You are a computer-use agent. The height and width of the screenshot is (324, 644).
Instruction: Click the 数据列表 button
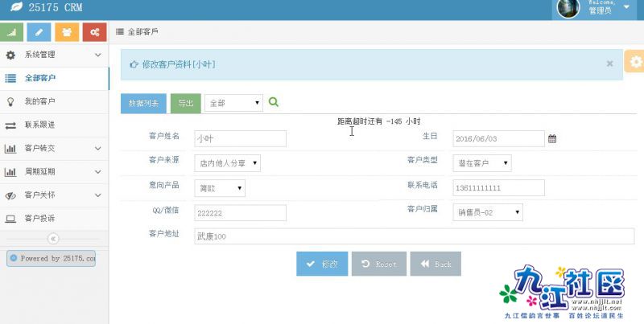point(144,103)
